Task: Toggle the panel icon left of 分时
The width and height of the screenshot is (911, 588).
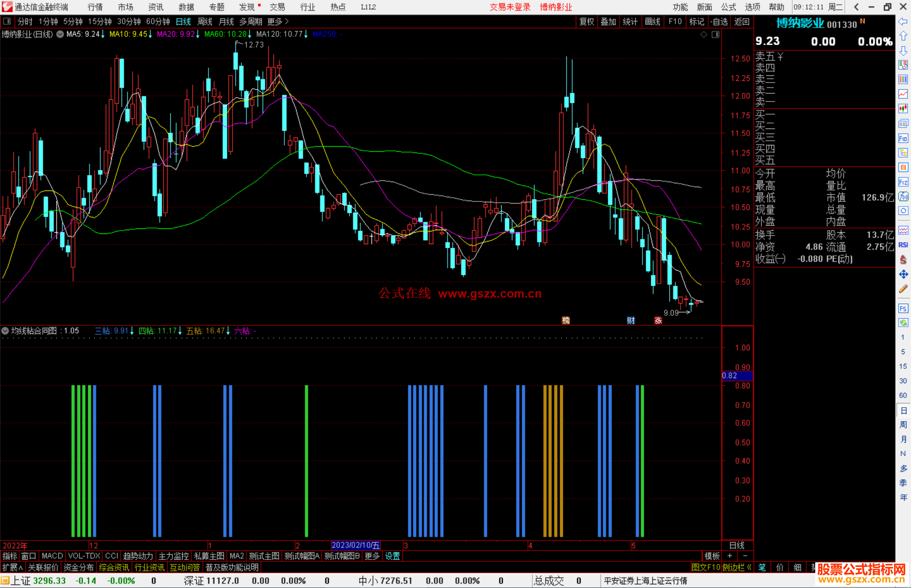Action: point(7,21)
